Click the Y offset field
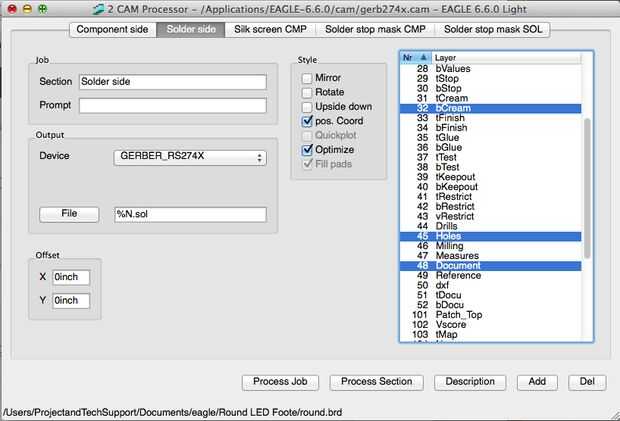 (71, 301)
